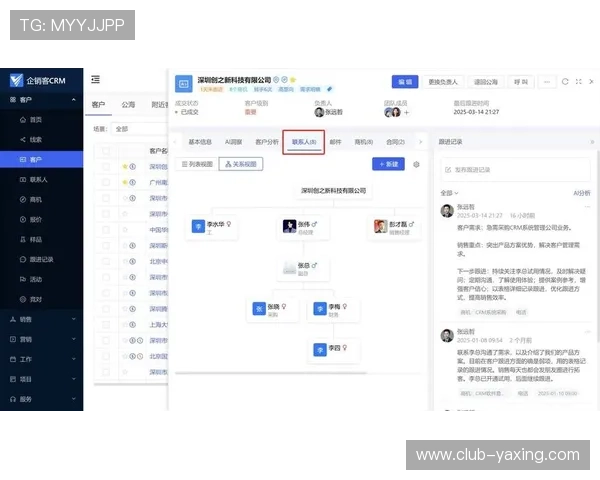Expand detail panel to fullscreen
This screenshot has height=480, width=600.
[x=579, y=82]
